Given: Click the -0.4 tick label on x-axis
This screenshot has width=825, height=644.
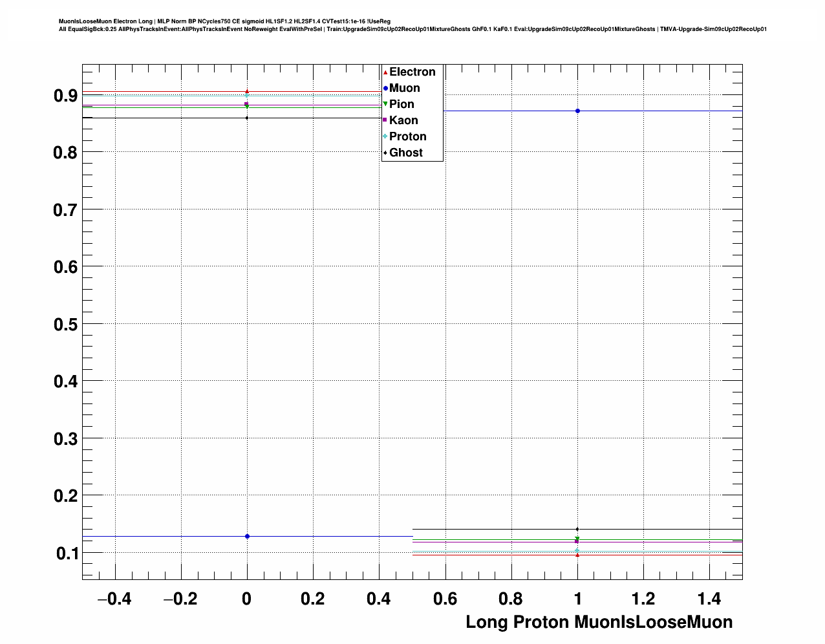Looking at the screenshot, I should pyautogui.click(x=114, y=599).
